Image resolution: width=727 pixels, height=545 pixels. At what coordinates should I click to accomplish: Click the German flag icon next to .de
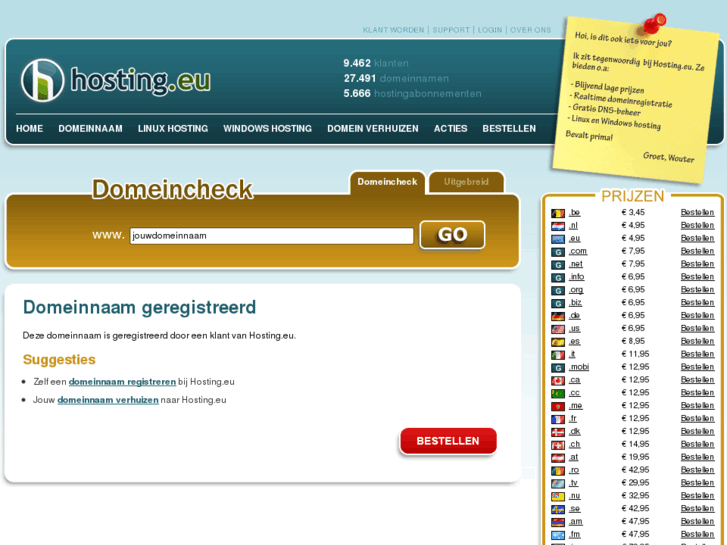coord(558,316)
